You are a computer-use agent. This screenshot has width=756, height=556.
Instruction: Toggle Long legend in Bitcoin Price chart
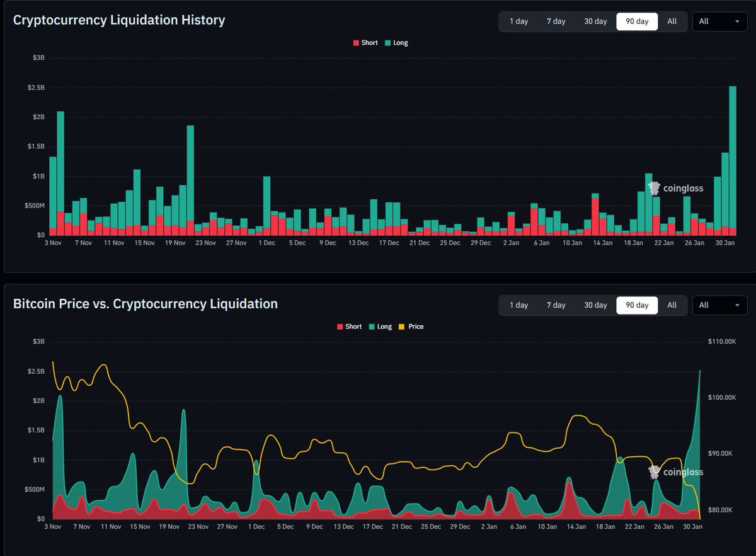(381, 327)
